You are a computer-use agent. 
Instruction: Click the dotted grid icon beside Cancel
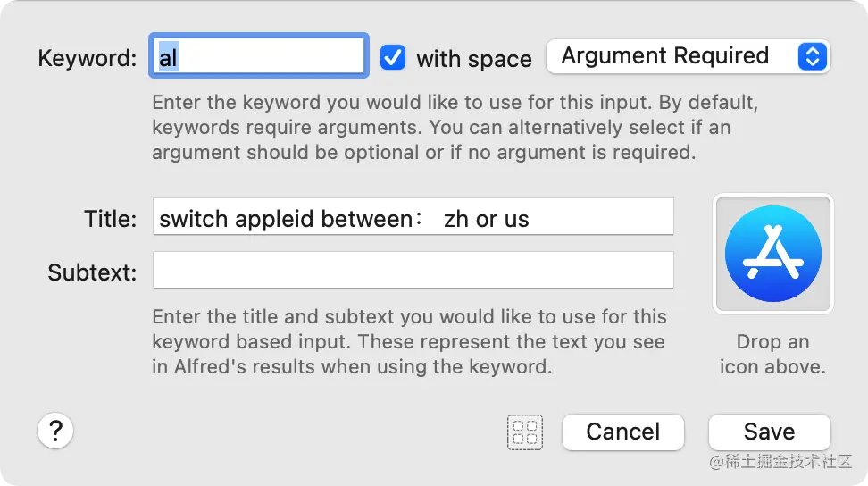click(x=525, y=432)
